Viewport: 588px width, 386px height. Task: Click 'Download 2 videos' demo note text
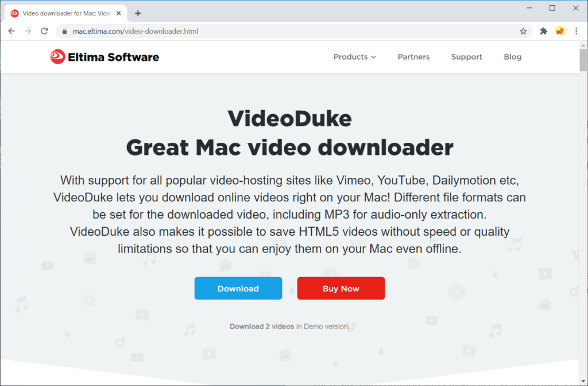coord(262,326)
